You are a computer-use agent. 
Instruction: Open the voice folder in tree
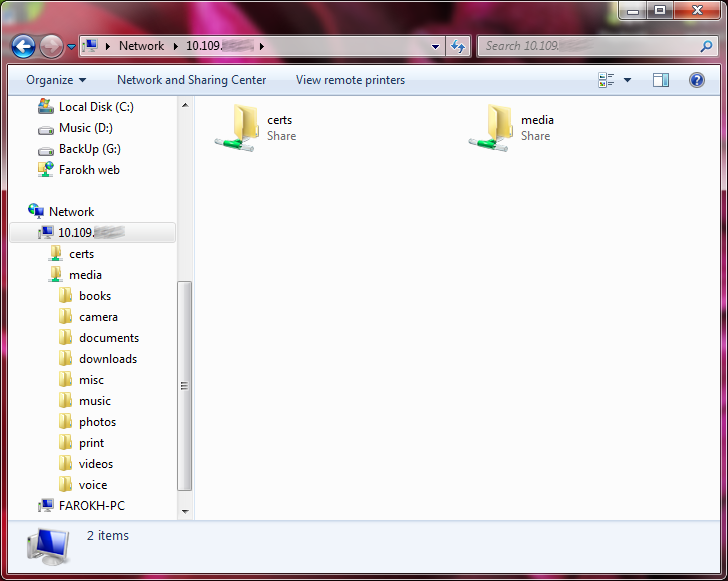(x=93, y=485)
